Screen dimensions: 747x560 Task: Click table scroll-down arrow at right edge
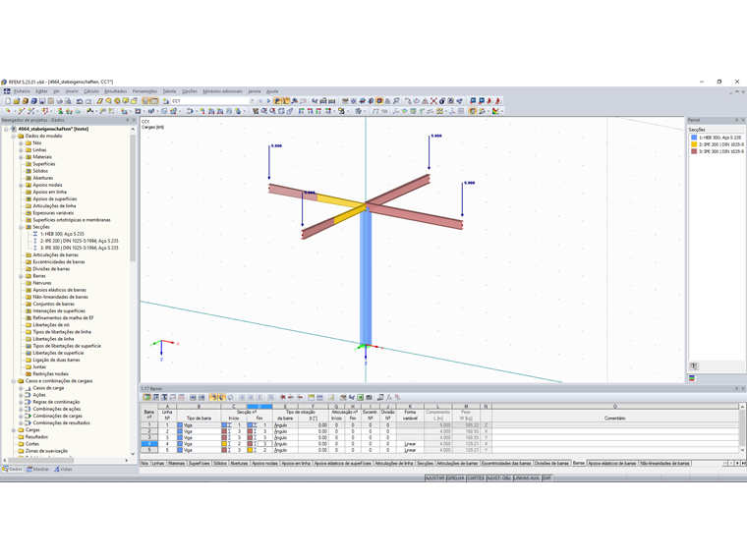(742, 450)
